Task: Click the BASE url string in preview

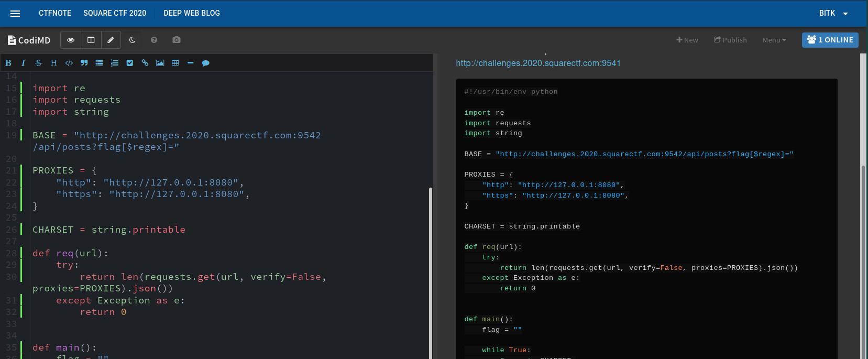Action: [x=644, y=154]
